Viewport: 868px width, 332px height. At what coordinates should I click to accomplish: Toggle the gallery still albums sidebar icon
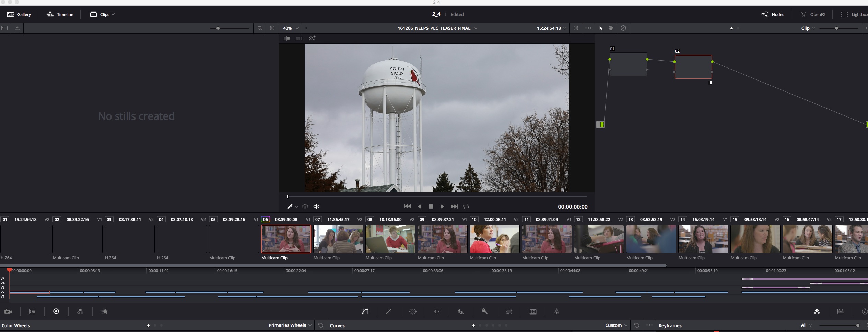[x=4, y=28]
